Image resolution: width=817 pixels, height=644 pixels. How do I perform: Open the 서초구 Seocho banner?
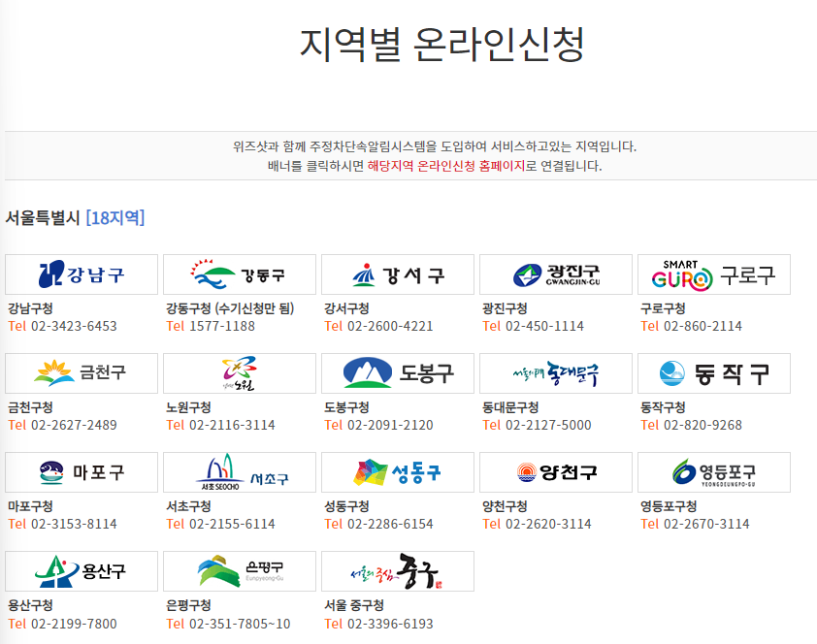(x=240, y=472)
